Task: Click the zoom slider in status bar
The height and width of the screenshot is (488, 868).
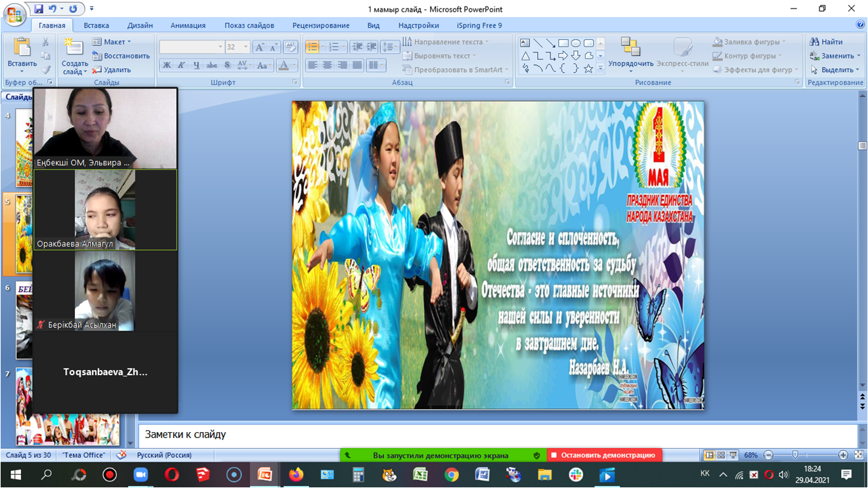Action: click(x=795, y=455)
